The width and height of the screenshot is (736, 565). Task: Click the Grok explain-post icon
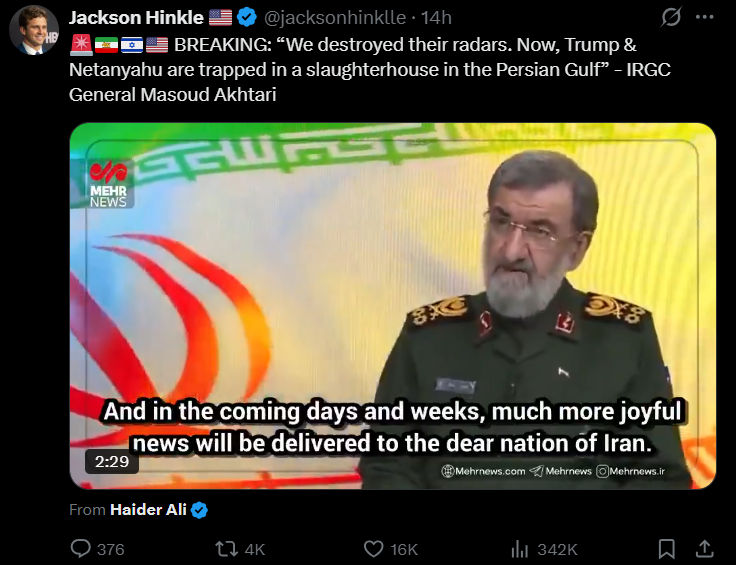(x=671, y=18)
